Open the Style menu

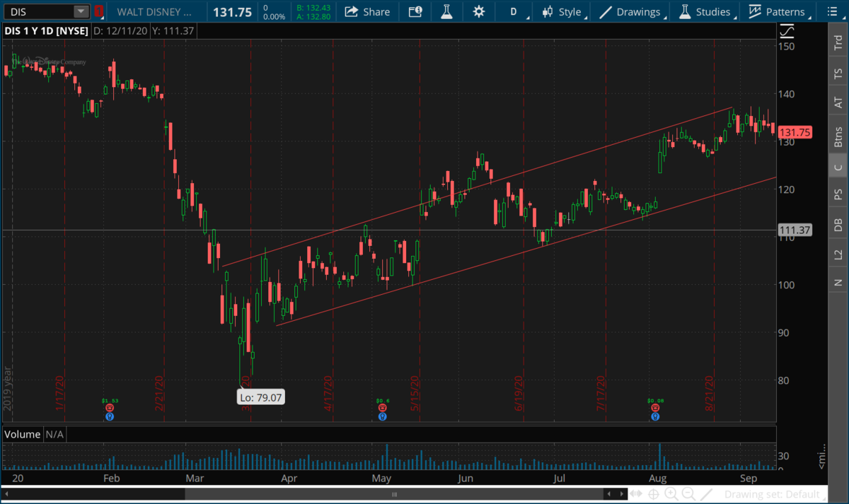[562, 11]
